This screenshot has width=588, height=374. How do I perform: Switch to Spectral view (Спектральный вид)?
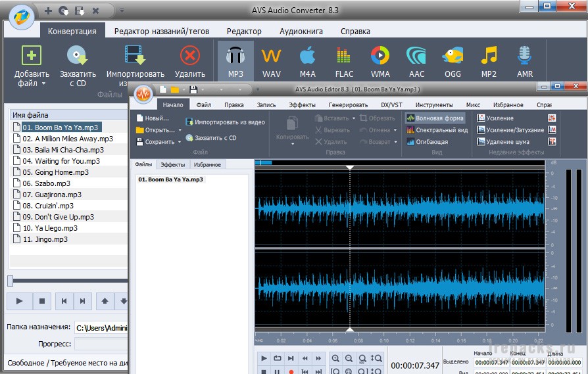click(x=437, y=130)
